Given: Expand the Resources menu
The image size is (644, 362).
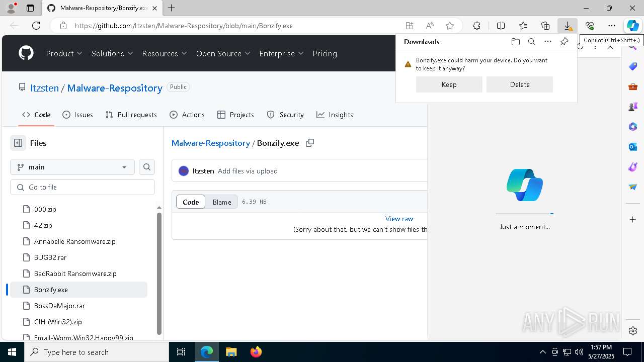Looking at the screenshot, I should click(165, 53).
